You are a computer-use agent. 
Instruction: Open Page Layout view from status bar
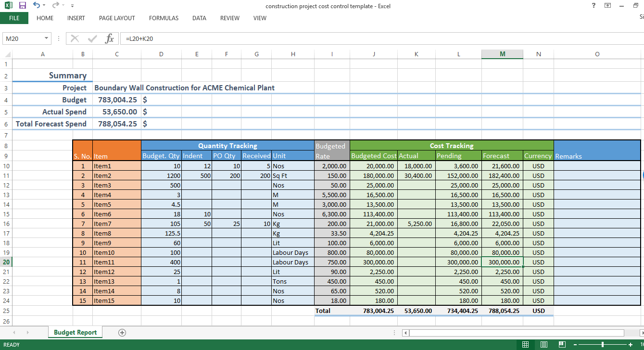click(x=543, y=345)
